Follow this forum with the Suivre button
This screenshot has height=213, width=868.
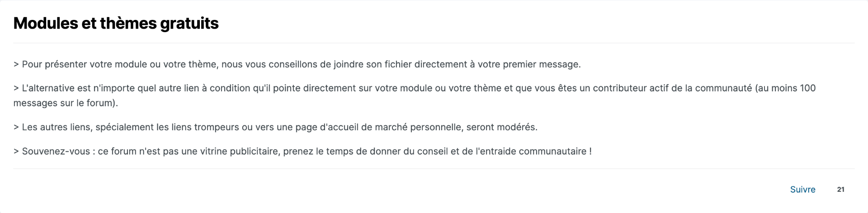[802, 189]
